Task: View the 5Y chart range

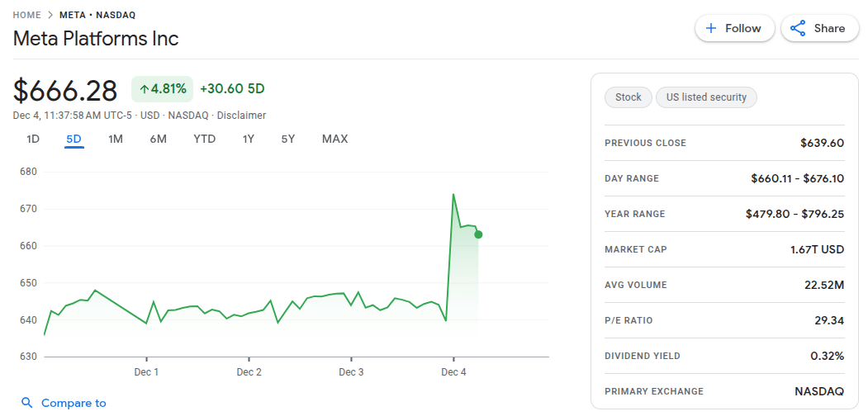Action: 287,139
